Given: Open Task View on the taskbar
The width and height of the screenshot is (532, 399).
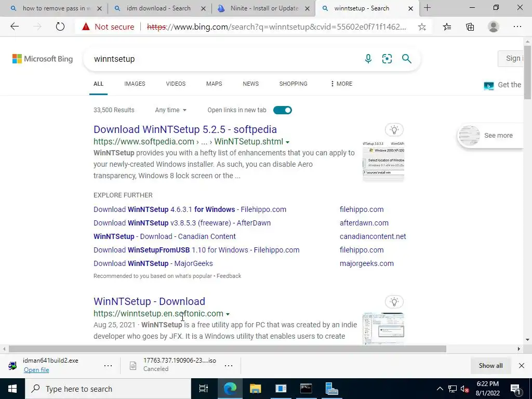Looking at the screenshot, I should point(203,389).
